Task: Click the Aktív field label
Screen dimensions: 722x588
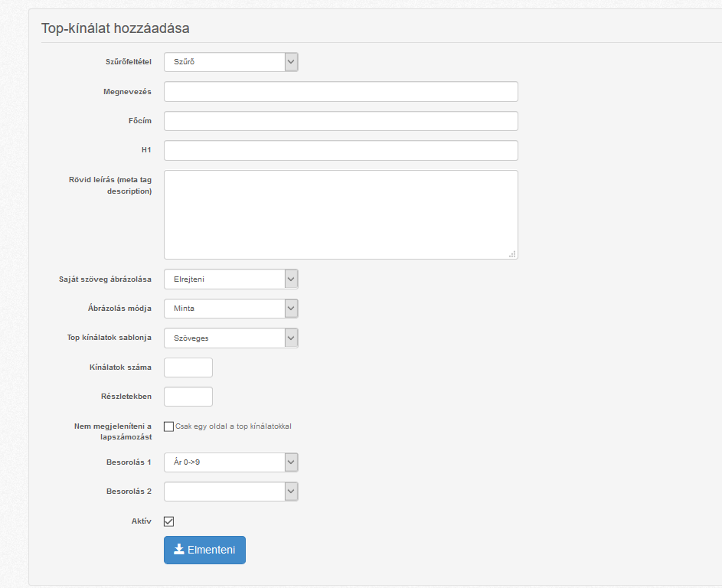Action: pos(142,521)
